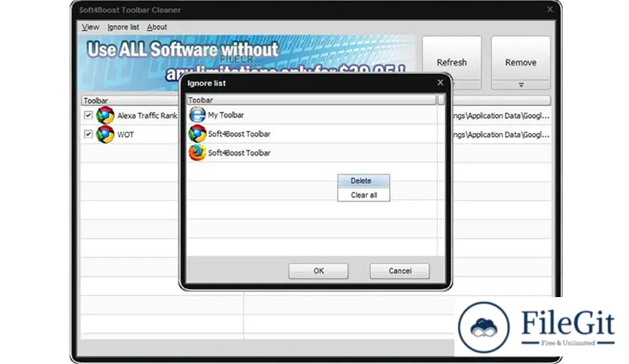Confirm the Ignore list dialog with OK
The height and width of the screenshot is (364, 629).
pyautogui.click(x=318, y=271)
